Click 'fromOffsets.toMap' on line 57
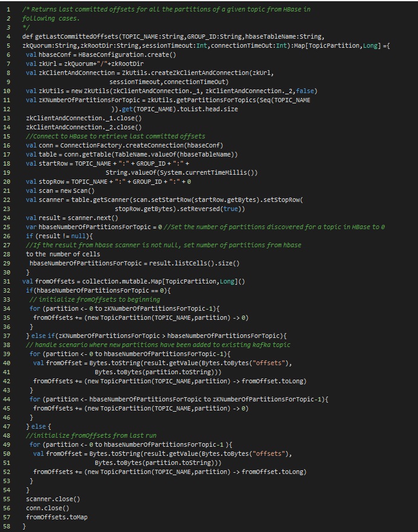 (x=57, y=517)
